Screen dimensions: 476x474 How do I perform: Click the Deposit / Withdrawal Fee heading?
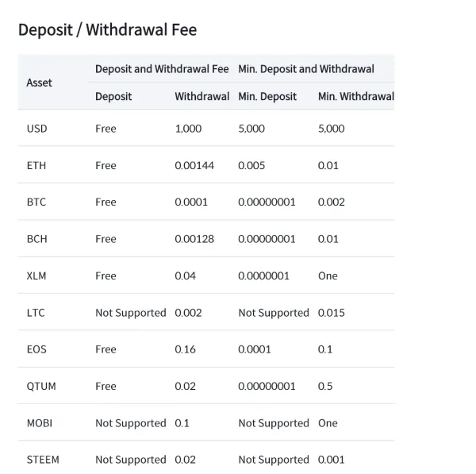(107, 30)
